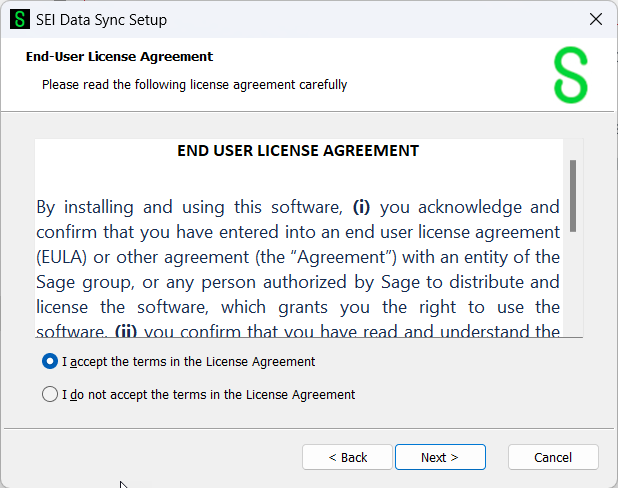Click the END USER LICENSE AGREEMENT heading
618x488 pixels.
point(298,151)
